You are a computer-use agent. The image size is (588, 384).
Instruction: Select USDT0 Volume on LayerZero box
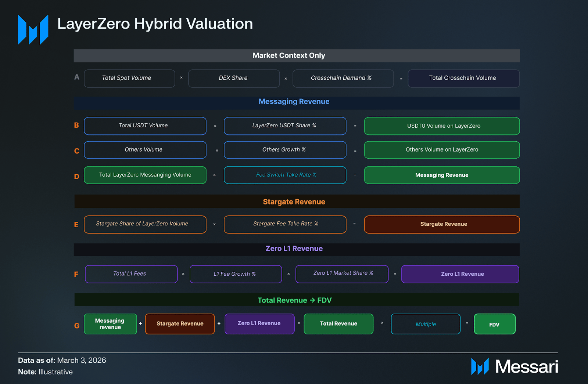click(x=442, y=126)
